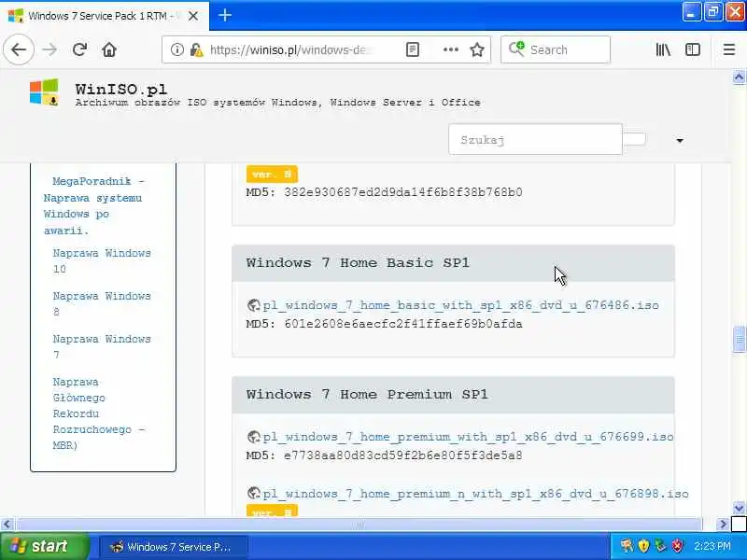
Task: Click the address bar URL field
Action: 291,49
